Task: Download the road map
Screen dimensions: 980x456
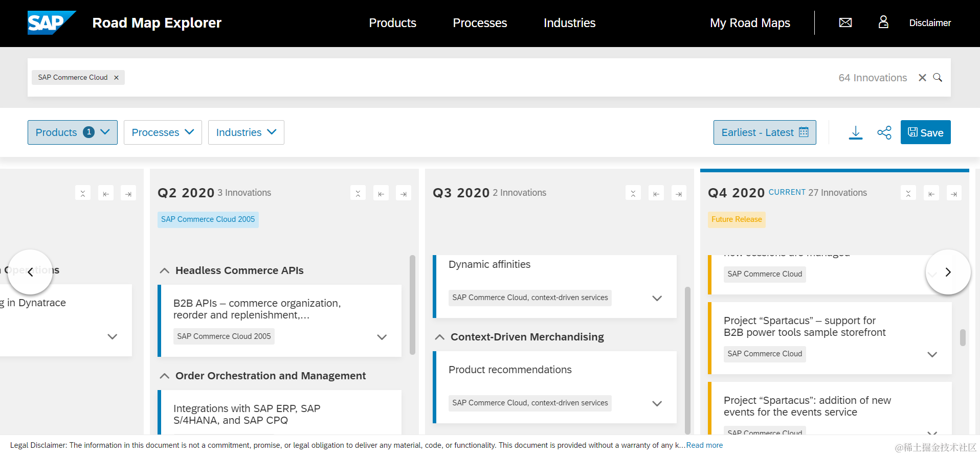Action: 856,132
